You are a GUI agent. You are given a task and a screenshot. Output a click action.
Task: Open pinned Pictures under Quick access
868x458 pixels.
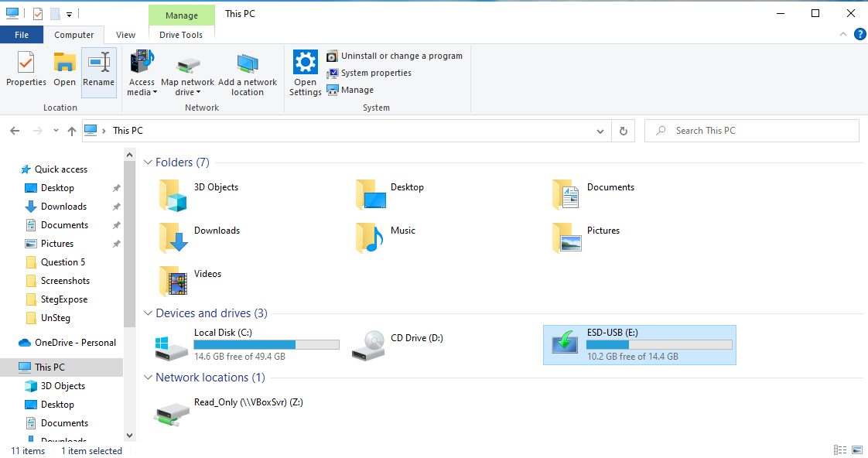tap(57, 244)
